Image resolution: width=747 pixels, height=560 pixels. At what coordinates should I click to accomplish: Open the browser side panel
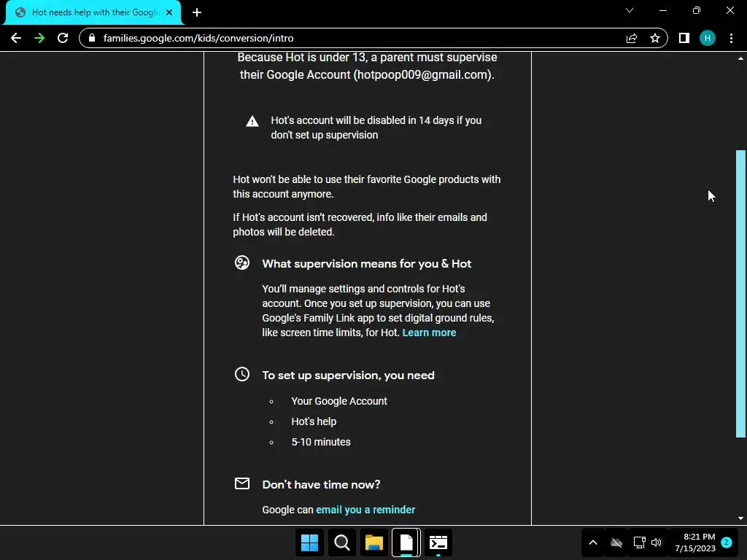[x=684, y=38]
